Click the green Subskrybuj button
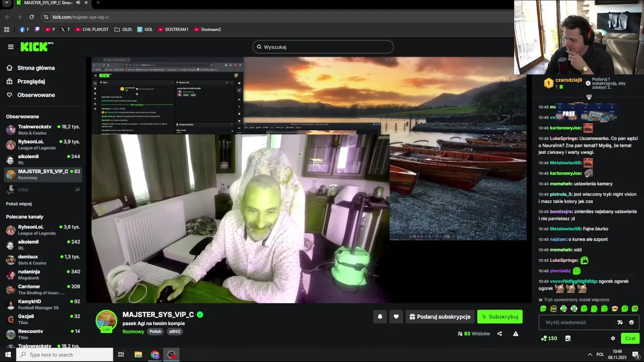The height and width of the screenshot is (362, 644). pos(500,317)
